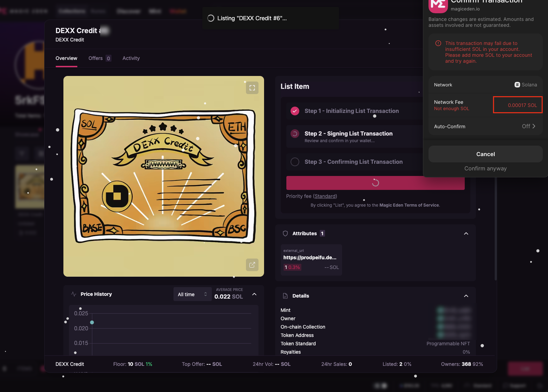The image size is (548, 392).
Task: Click the Listed 2 stat
Action: (x=397, y=364)
